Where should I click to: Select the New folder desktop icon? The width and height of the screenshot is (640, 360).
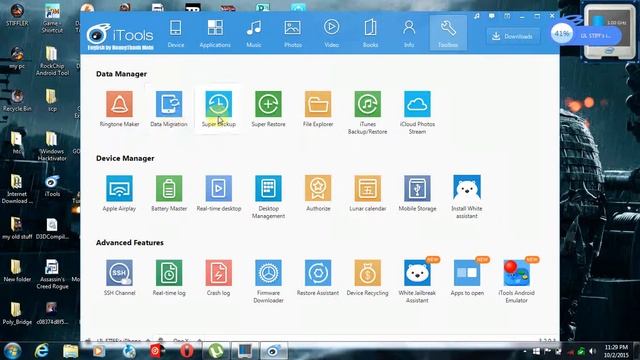tap(17, 271)
